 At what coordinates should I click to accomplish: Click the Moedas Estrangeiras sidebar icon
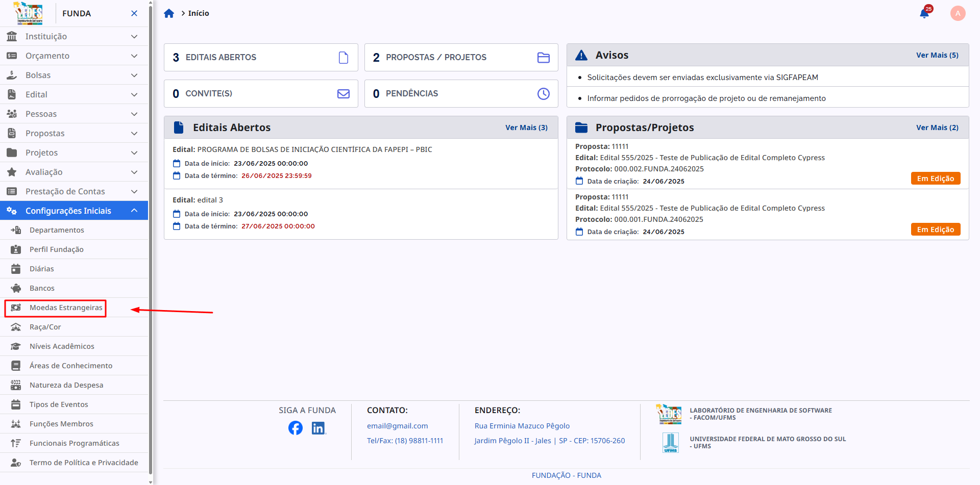16,308
